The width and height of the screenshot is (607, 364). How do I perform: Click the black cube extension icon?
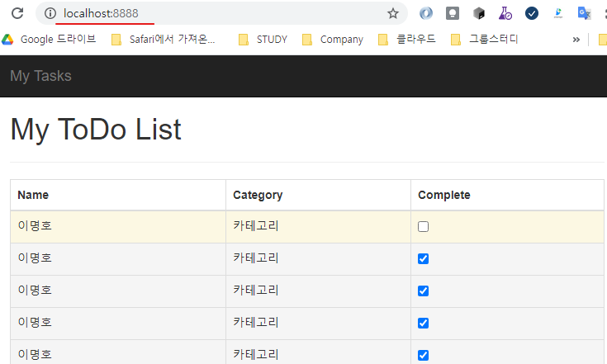coord(479,13)
